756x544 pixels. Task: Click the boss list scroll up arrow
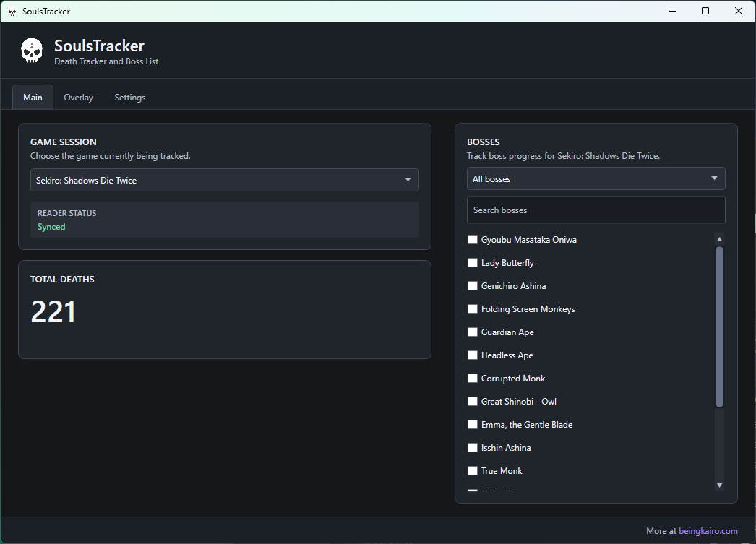(x=719, y=239)
